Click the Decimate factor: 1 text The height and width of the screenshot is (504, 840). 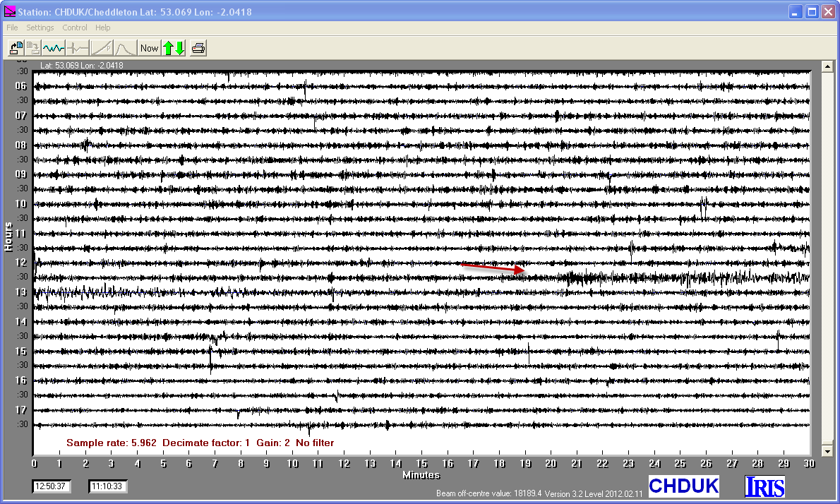pos(206,443)
